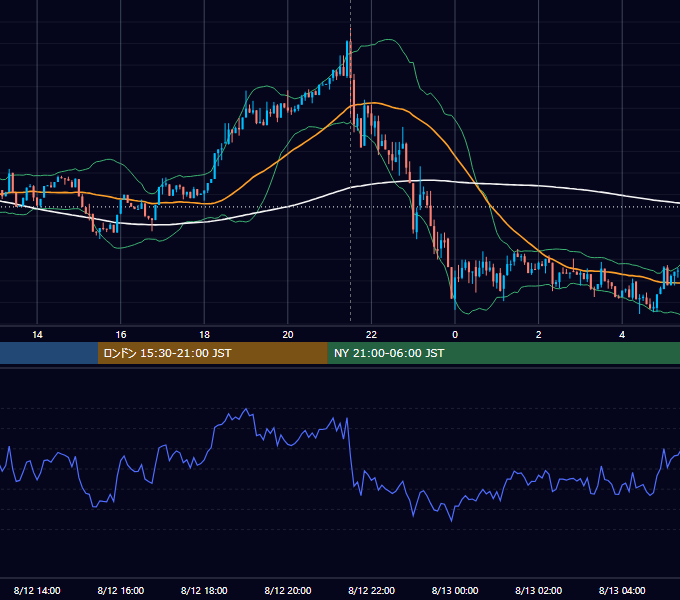
Task: Click the 20 hour axis label
Action: 288,335
